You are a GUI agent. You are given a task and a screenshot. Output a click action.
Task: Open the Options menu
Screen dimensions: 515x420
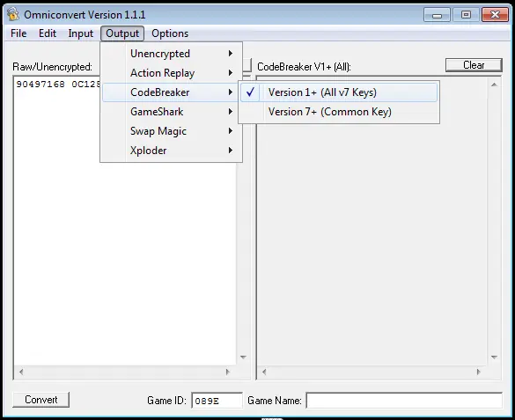click(x=170, y=33)
